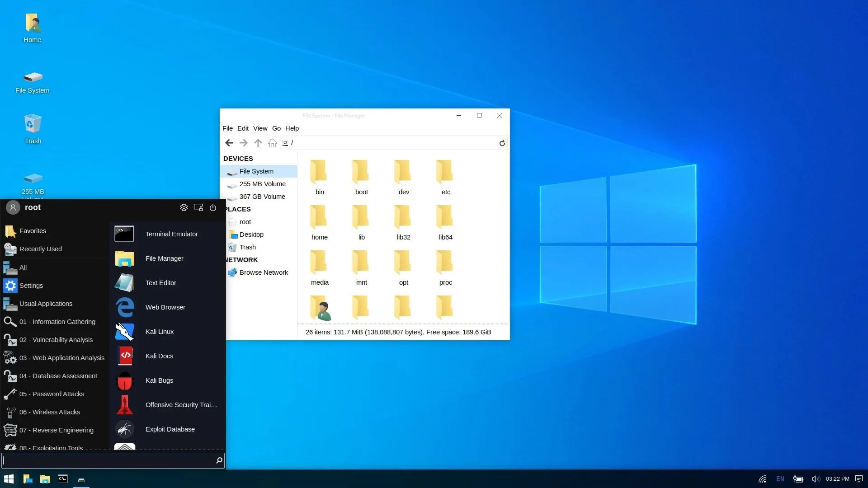
Task: Select the home folder in file view
Action: tap(320, 223)
